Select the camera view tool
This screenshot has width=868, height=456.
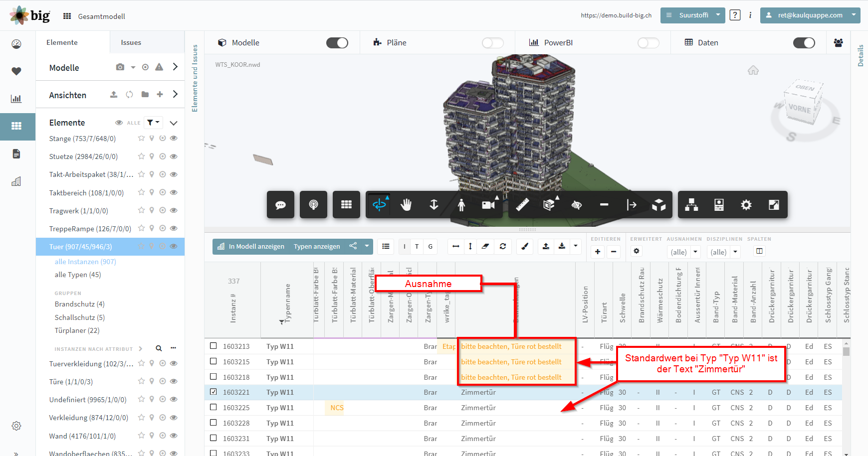click(x=488, y=205)
